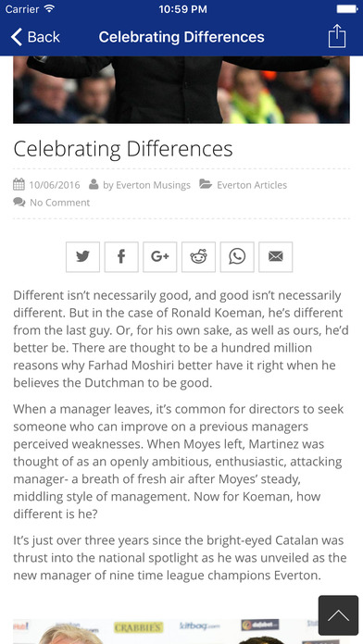View the Everton Articles category
The image size is (363, 644).
[252, 185]
